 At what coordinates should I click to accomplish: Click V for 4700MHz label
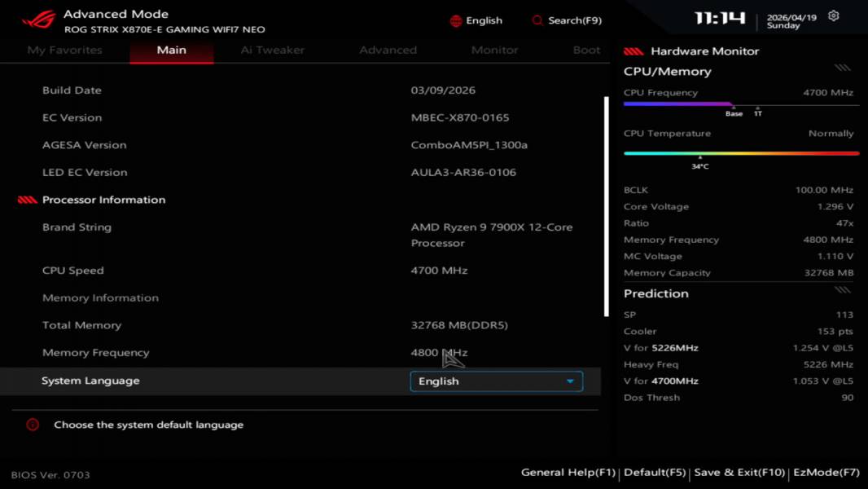pos(660,381)
